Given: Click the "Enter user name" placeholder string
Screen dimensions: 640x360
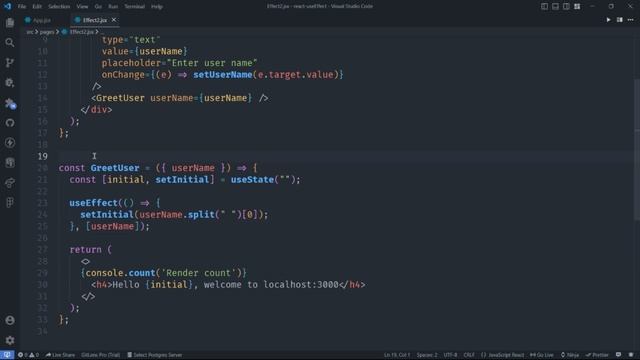Looking at the screenshot, I should (x=212, y=63).
